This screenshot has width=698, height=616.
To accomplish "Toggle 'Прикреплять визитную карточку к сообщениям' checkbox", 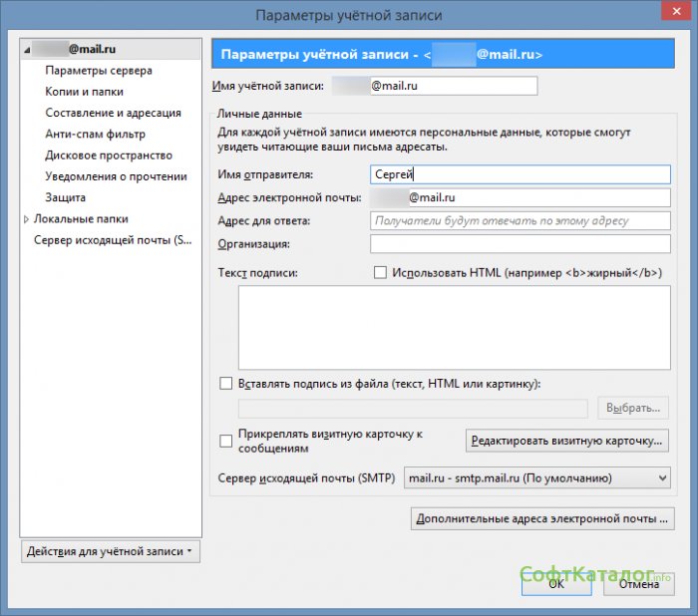I will point(225,440).
